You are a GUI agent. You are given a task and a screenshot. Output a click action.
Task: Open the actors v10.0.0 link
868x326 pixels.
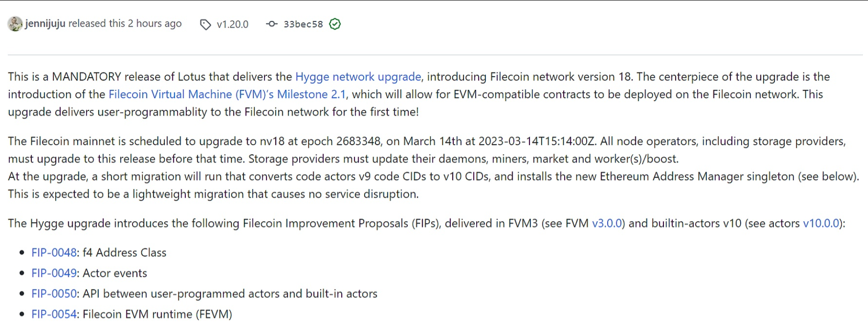click(822, 224)
